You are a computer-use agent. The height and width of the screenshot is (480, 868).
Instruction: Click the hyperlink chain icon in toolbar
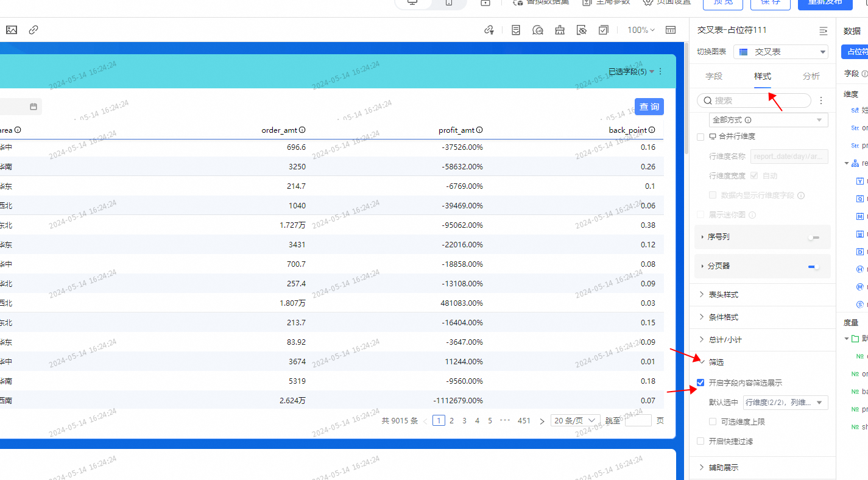click(34, 30)
